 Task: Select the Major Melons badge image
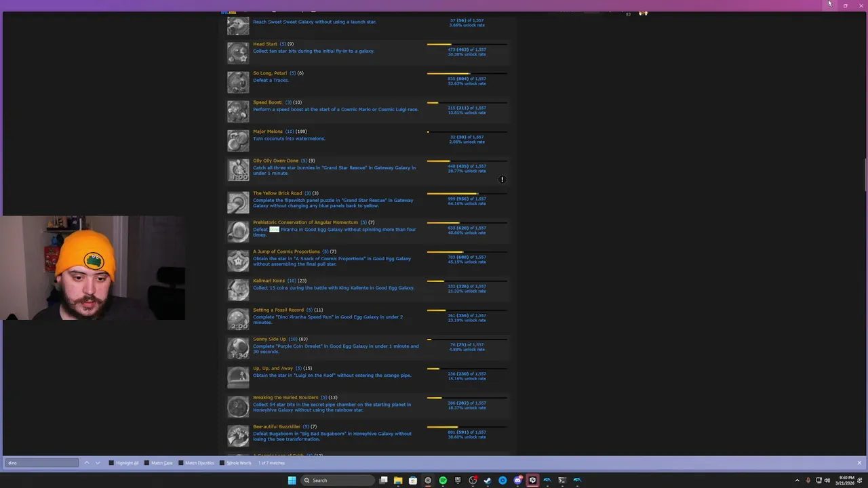tap(238, 140)
